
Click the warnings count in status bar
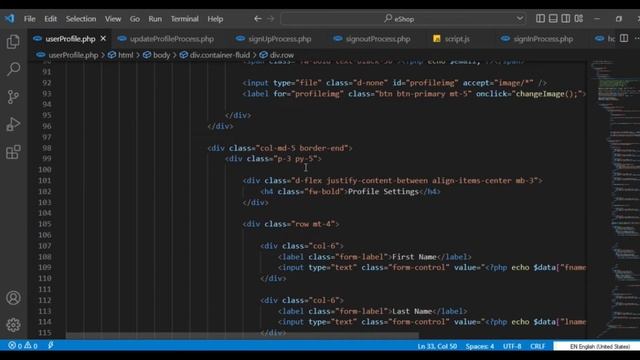pyautogui.click(x=31, y=346)
